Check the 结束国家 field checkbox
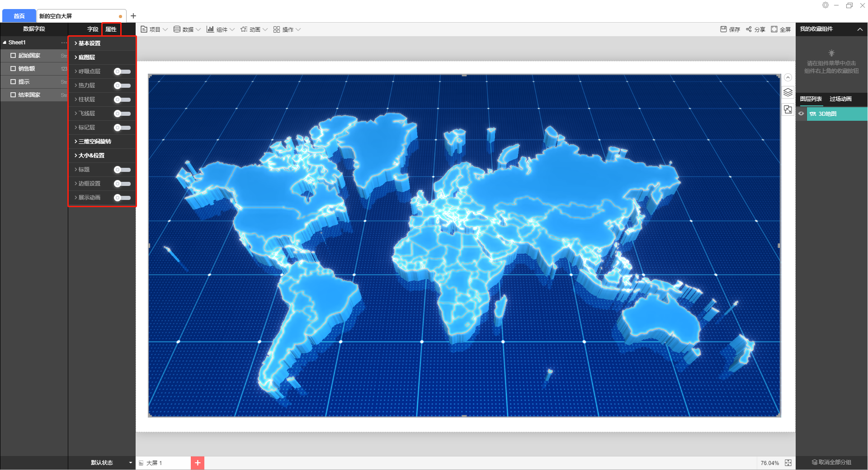The width and height of the screenshot is (868, 470). tap(13, 95)
